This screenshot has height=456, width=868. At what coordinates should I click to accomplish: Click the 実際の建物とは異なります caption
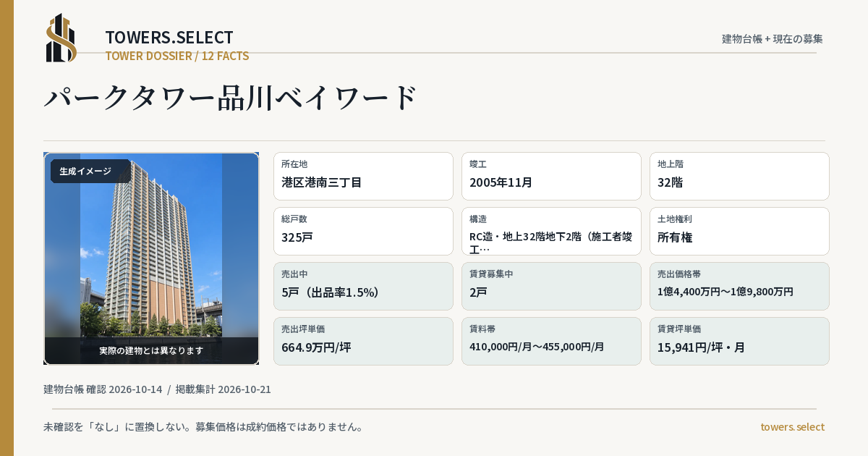pos(151,350)
